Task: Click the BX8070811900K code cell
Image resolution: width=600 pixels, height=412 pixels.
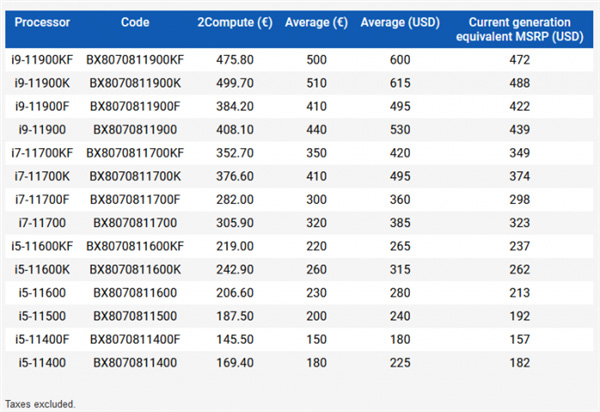Action: (x=135, y=85)
